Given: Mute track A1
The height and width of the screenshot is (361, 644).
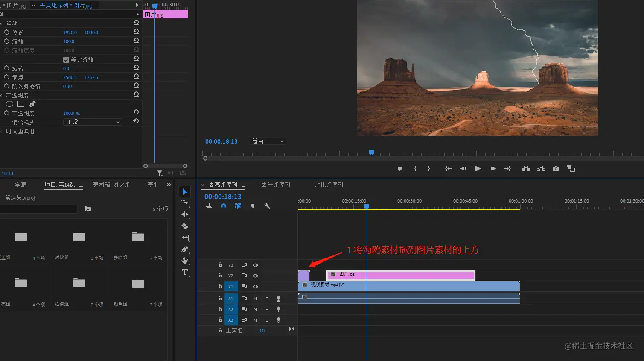Looking at the screenshot, I should click(x=255, y=299).
